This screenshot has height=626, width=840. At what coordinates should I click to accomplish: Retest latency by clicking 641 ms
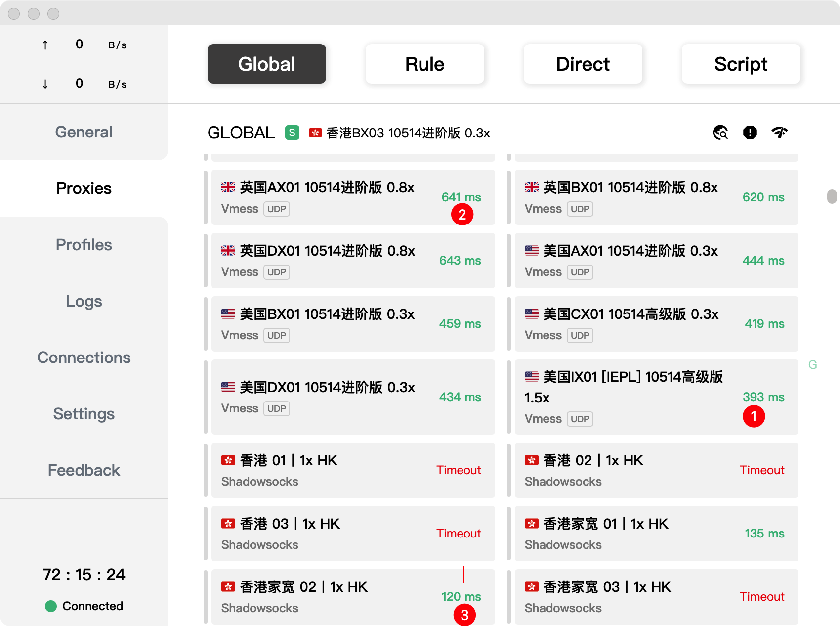461,197
